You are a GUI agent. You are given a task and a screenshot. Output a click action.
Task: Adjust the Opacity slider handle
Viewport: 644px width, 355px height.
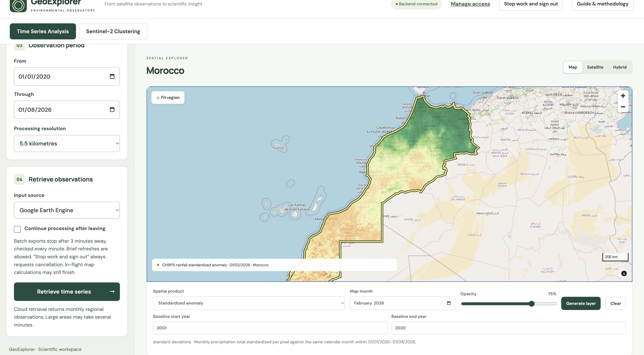(x=532, y=304)
